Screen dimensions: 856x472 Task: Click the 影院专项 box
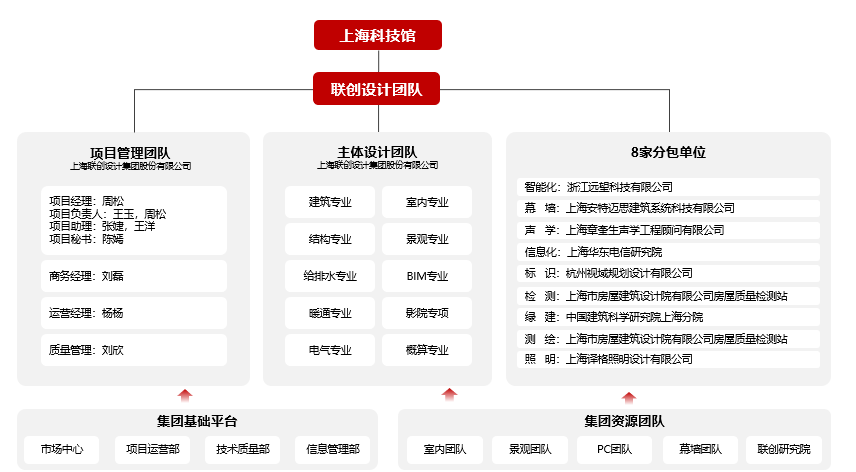click(427, 313)
